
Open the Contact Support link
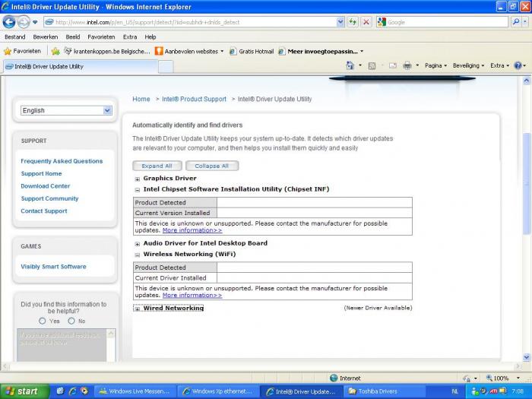[44, 211]
